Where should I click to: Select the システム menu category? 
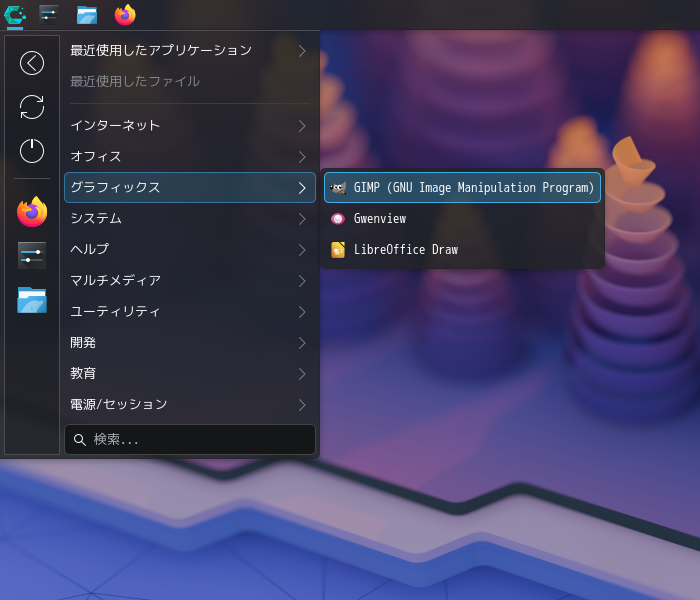(190, 218)
